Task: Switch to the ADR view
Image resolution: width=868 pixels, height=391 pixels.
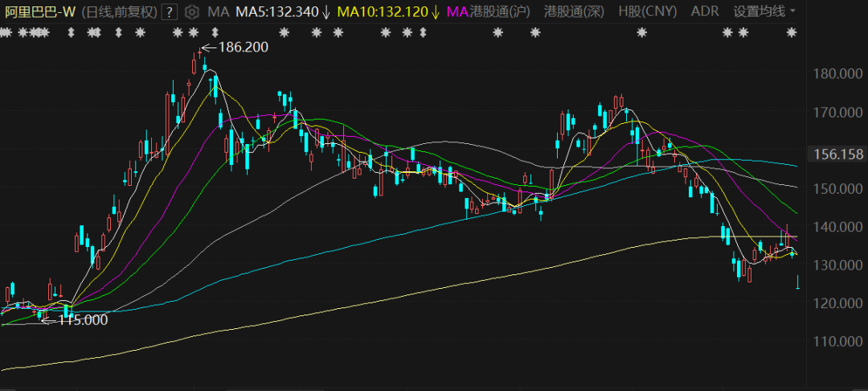Action: (705, 12)
